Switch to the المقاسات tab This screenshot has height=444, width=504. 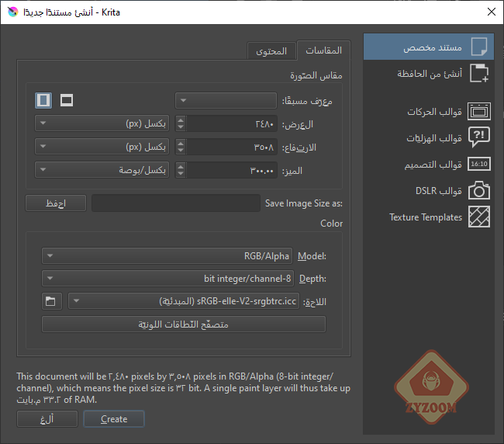323,50
